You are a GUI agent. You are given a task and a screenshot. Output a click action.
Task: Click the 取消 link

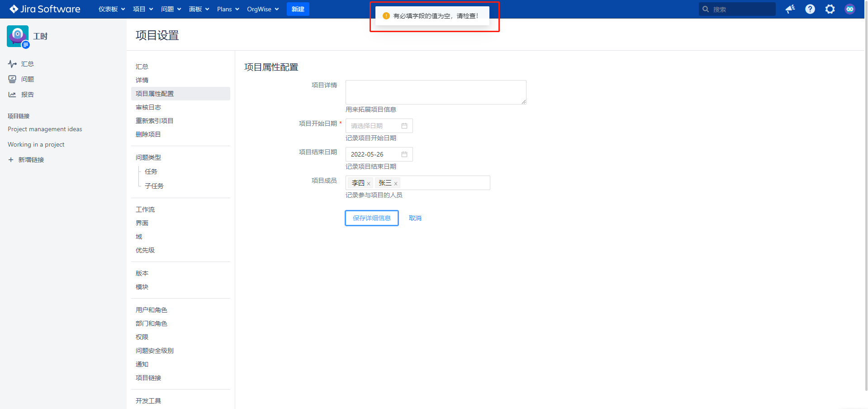coord(415,218)
